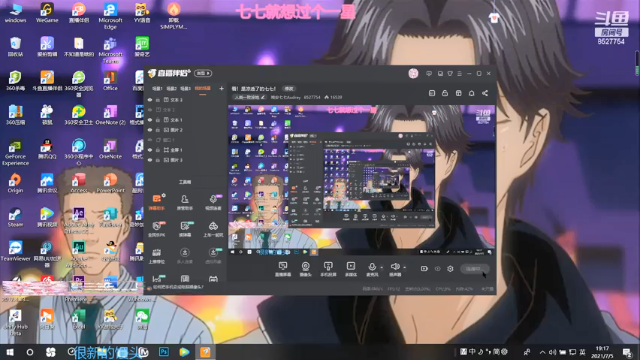
Task: Add a 摄像头 camera source
Action: coord(305,269)
